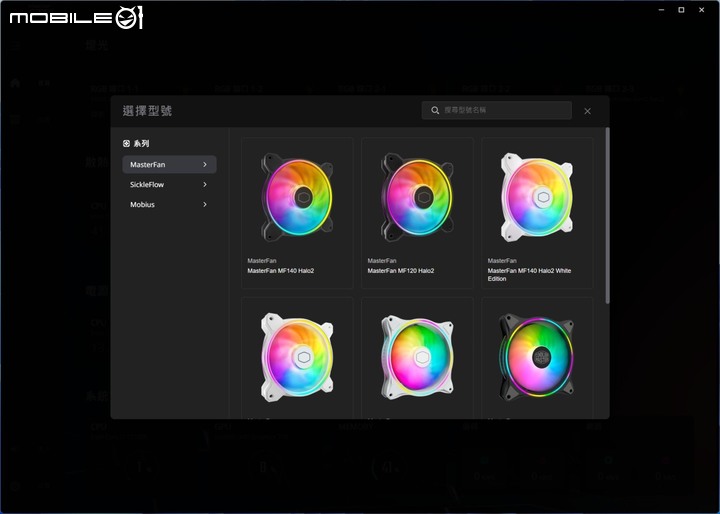Expand the MasterFan chevron arrow
The height and width of the screenshot is (514, 720).
205,164
